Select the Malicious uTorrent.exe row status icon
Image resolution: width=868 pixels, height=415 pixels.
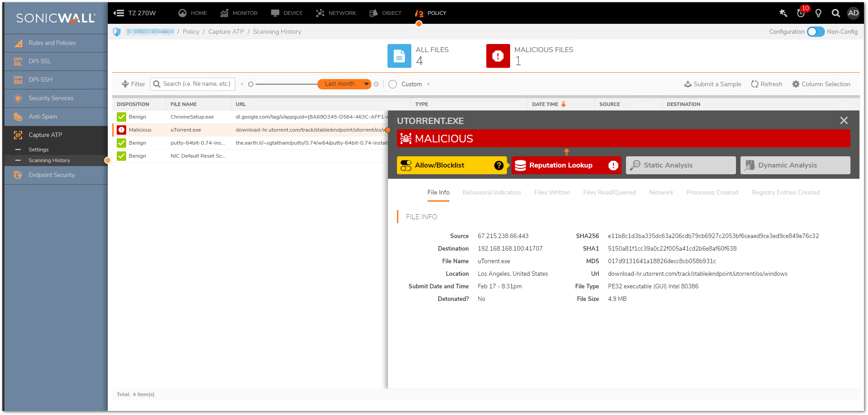pos(121,130)
